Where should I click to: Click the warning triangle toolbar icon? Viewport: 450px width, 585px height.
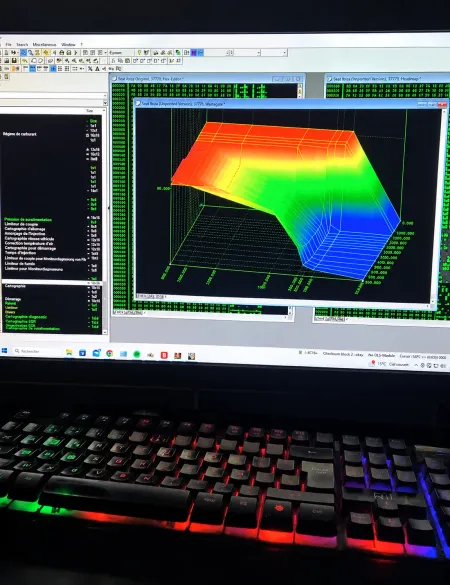[97, 69]
